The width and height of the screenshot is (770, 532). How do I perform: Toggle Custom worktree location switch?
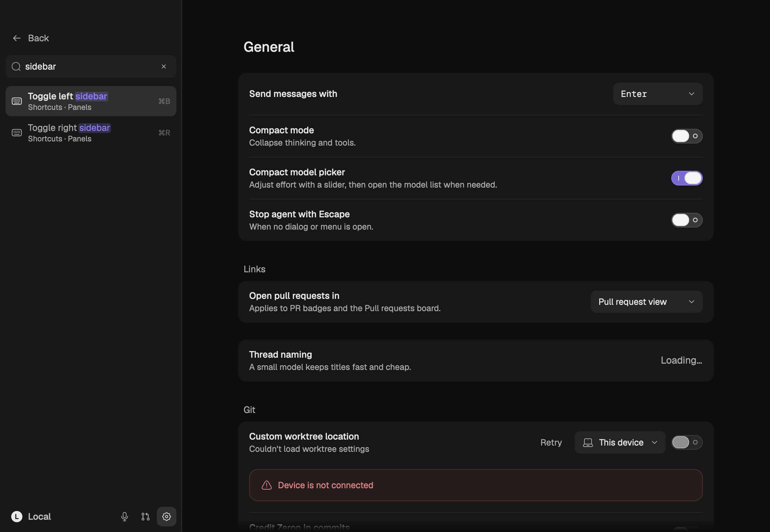[x=687, y=442]
